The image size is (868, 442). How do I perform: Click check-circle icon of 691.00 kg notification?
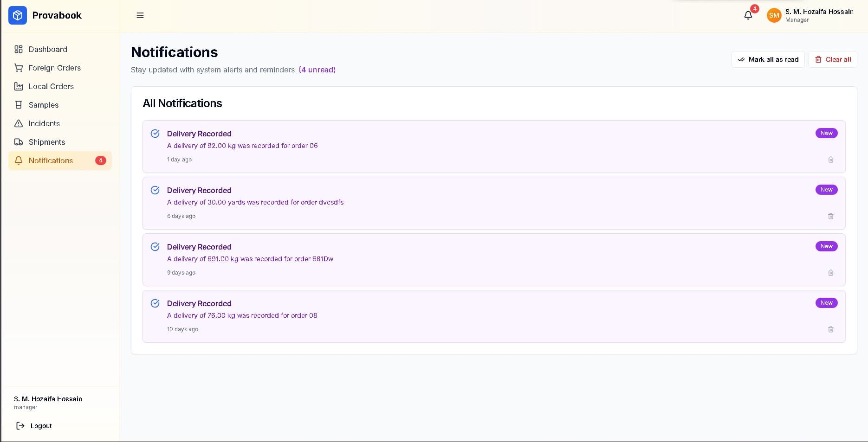tap(155, 247)
